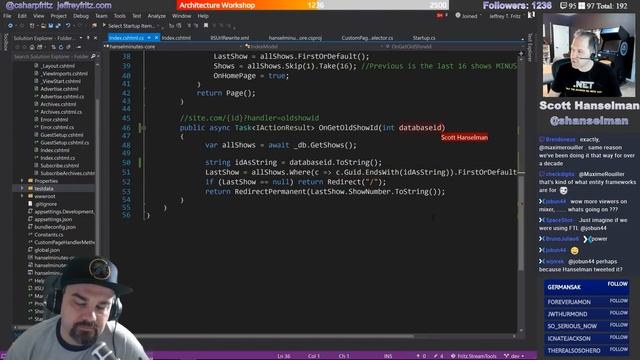Click the Solution Explorer search magnifier
Screen dimensions: 640x360
click(93, 56)
